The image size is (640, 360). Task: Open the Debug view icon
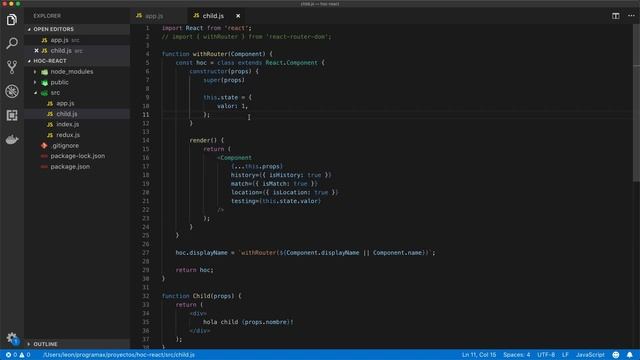tap(12, 91)
